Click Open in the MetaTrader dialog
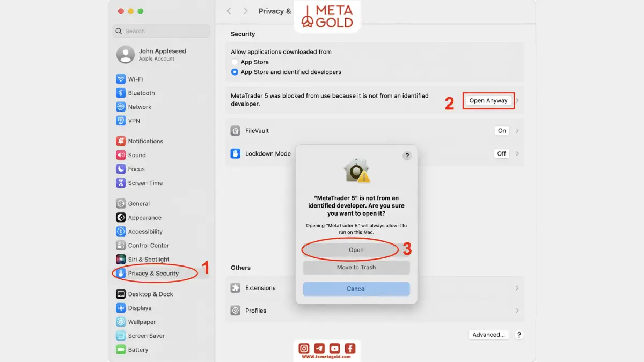The image size is (644, 362). click(x=356, y=250)
